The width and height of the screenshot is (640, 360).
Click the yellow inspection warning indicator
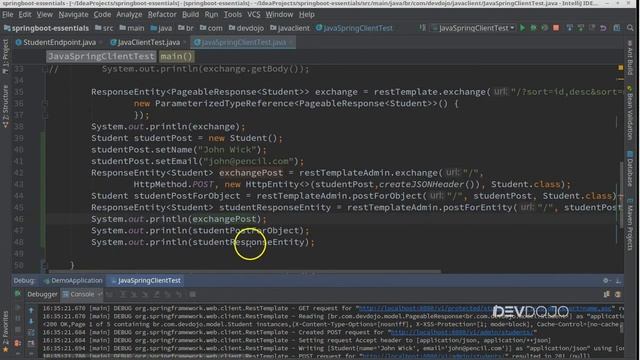620,67
